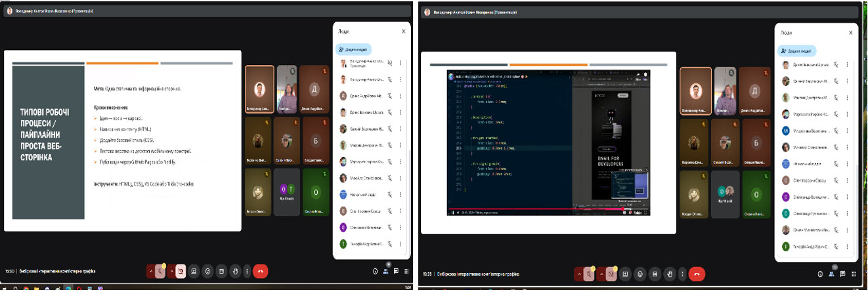Toggle microphone in left Meet window
The width and height of the screenshot is (868, 292).
click(160, 271)
